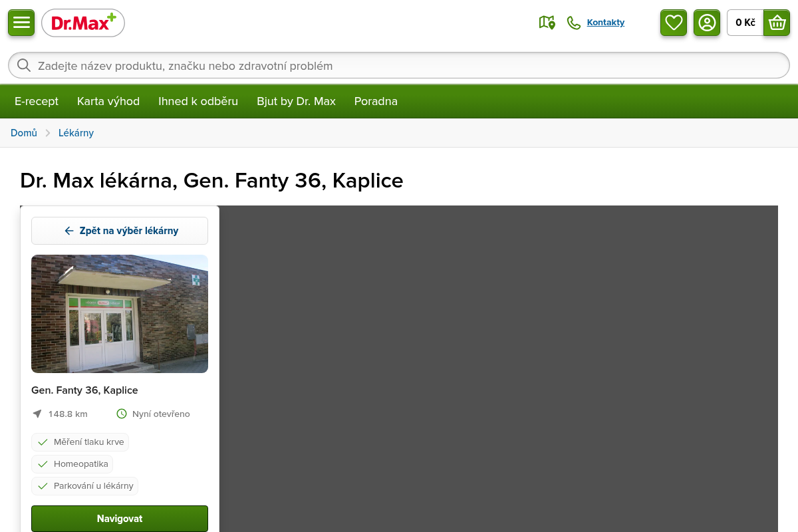This screenshot has width=798, height=532.
Task: Click the gray map area
Action: pyautogui.click(x=499, y=369)
